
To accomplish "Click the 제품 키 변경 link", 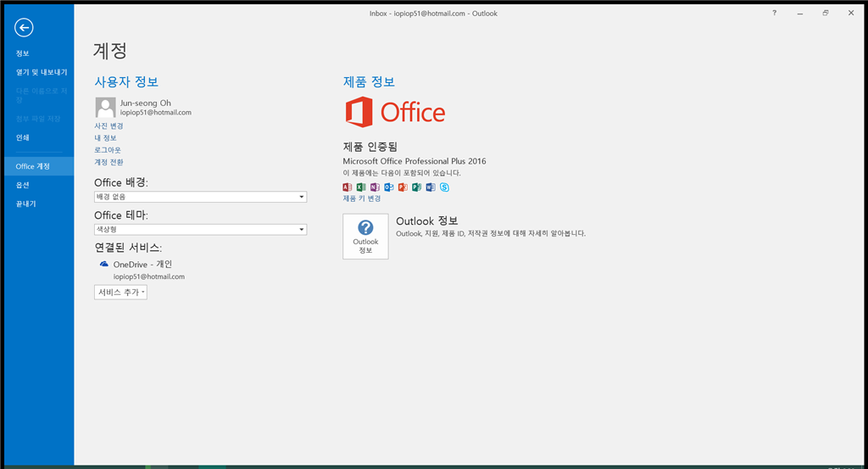I will point(361,198).
